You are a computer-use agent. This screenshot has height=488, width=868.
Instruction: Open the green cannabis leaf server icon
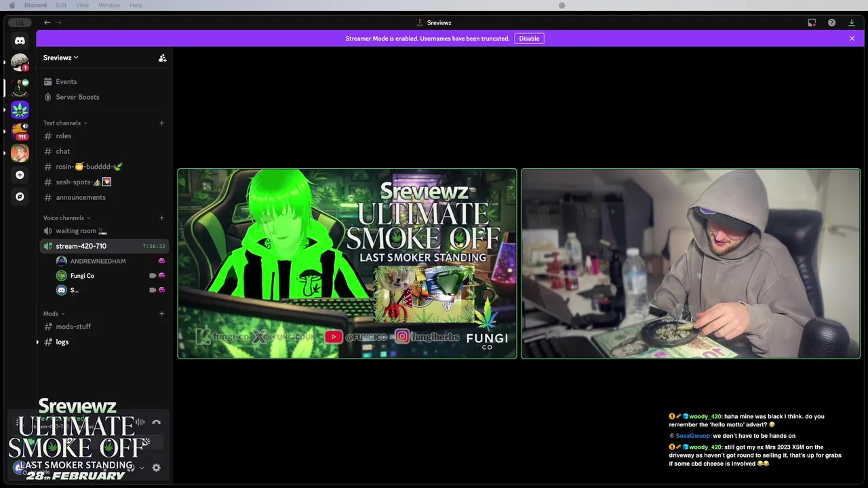20,109
